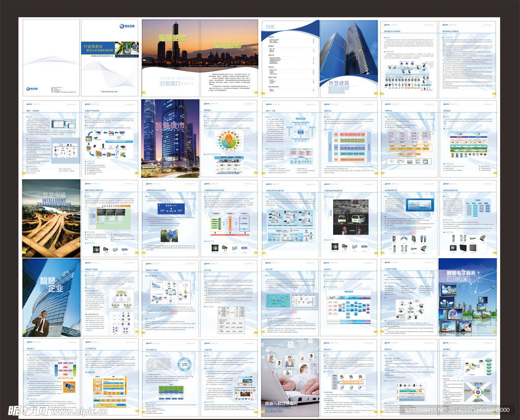Open the 智慧城市 Wisdom City skyscraper page
520x420 pixels.
tap(171, 137)
